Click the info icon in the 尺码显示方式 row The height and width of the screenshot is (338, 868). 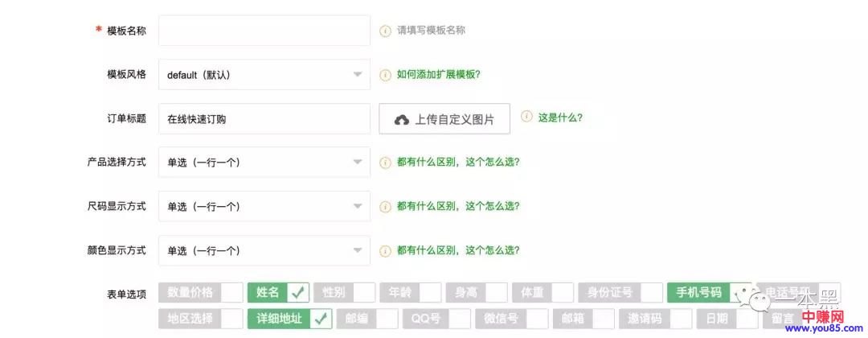pos(385,207)
